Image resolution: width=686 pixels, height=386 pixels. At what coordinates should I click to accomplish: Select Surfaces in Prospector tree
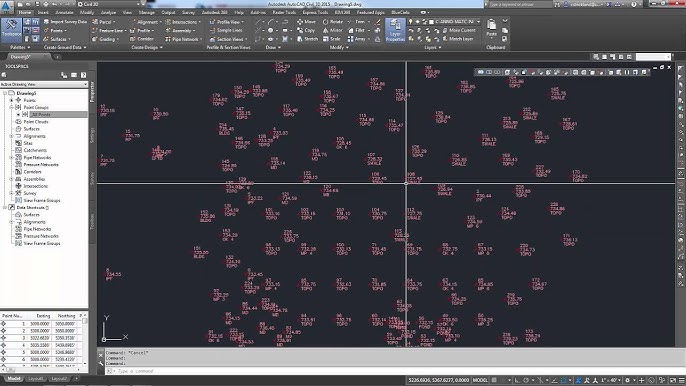[32, 129]
